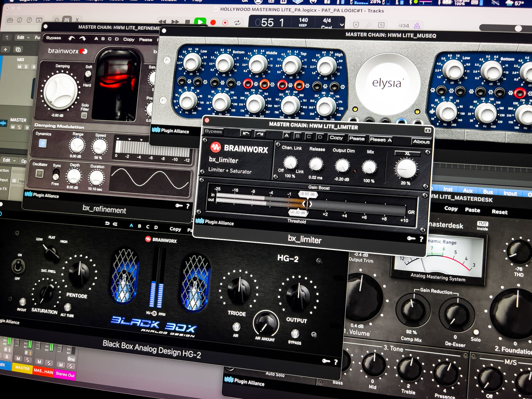Open the Mixer icon in Logic toolbar
Viewport: 532px width, 399px height.
[67, 20]
